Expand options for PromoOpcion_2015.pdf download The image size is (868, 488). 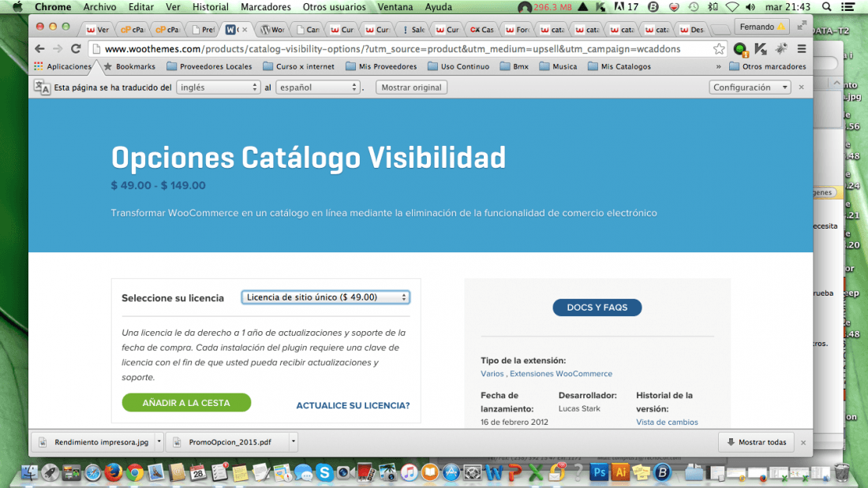(294, 441)
